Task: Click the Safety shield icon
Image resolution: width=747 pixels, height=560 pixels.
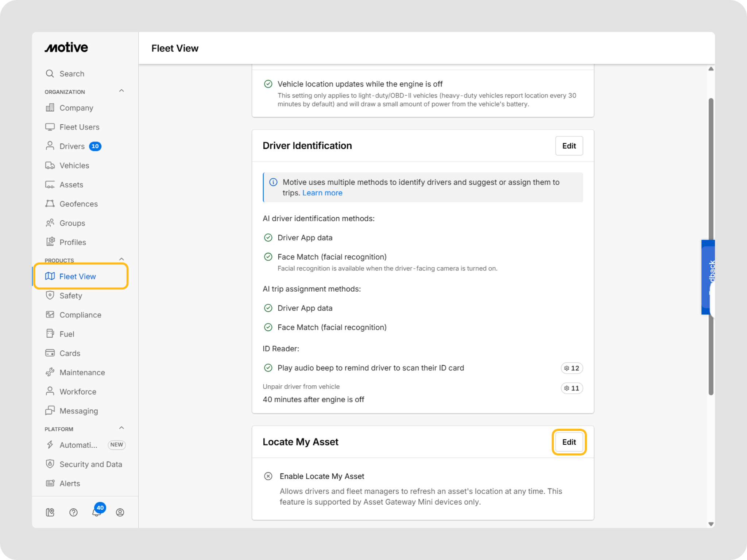Action: (x=50, y=295)
